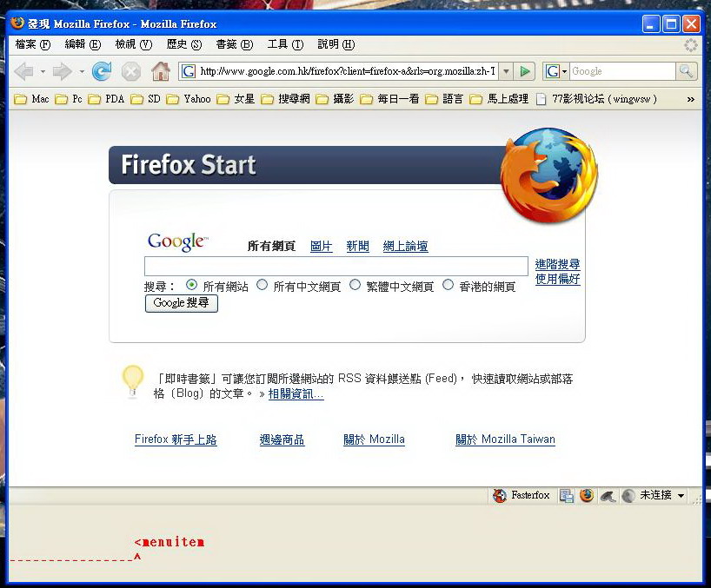The width and height of the screenshot is (711, 588).
Task: Open the SD bookmarks folder
Action: (145, 99)
